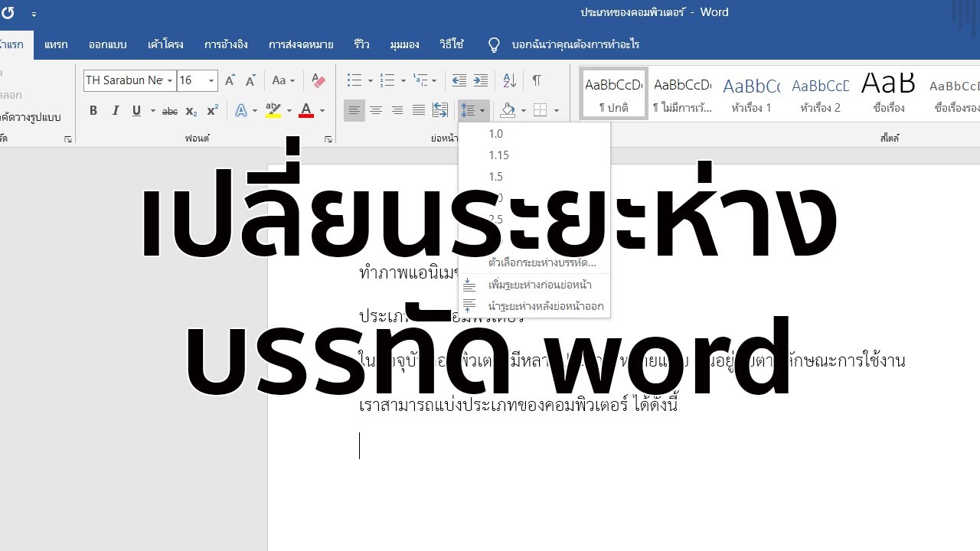Viewport: 980px width, 551px height.
Task: Click the undo/repeat icon in title bar
Action: pyautogui.click(x=8, y=13)
